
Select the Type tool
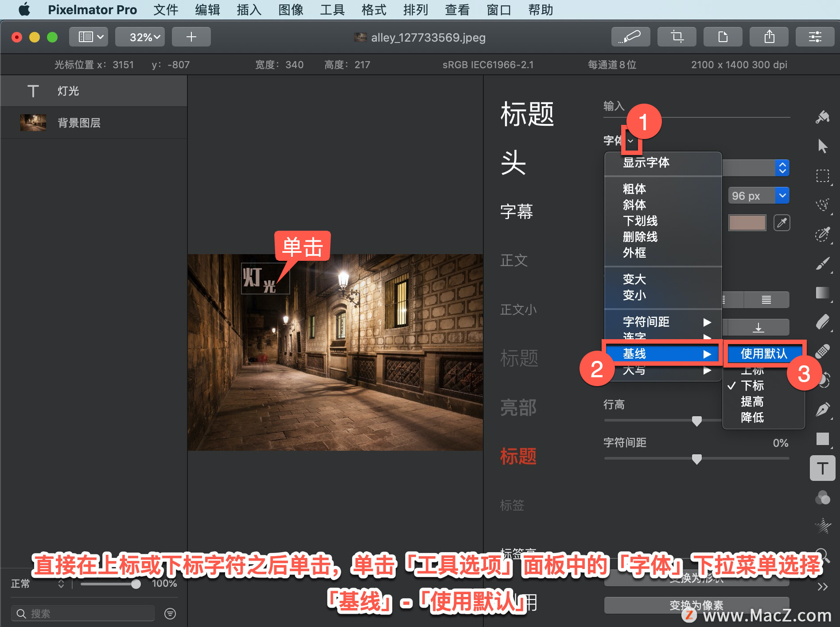coord(823,468)
